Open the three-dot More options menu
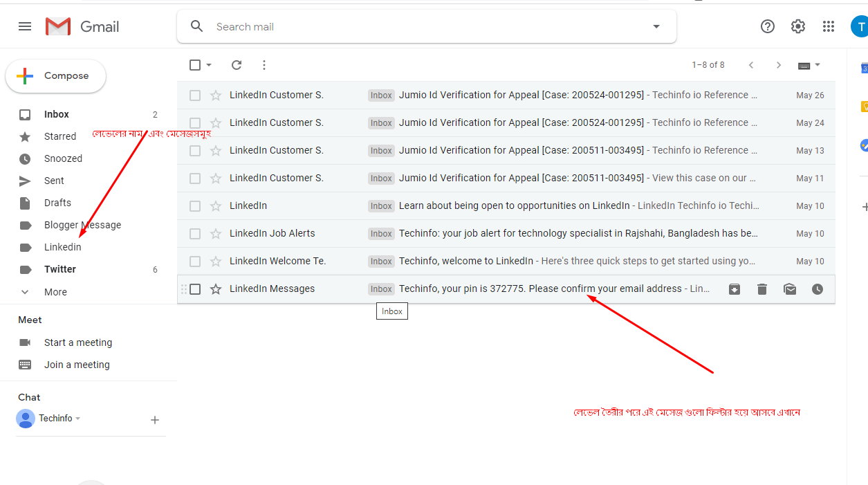The image size is (868, 485). tap(264, 65)
